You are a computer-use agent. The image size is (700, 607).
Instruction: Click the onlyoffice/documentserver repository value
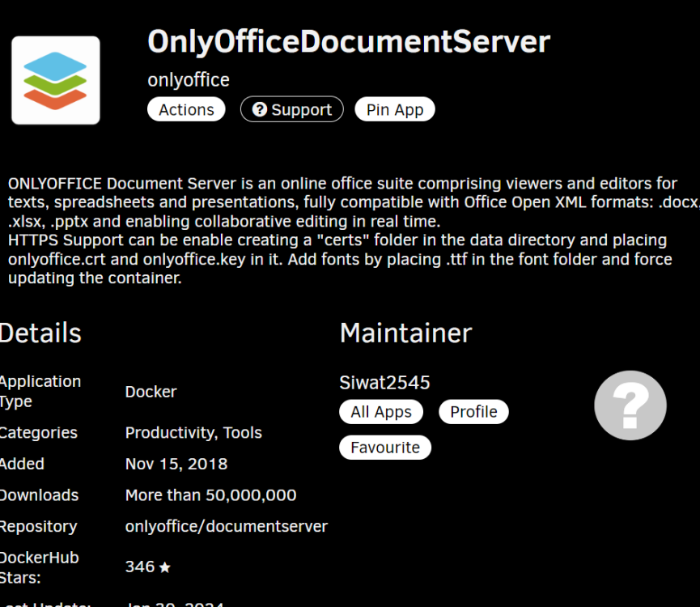pyautogui.click(x=227, y=526)
